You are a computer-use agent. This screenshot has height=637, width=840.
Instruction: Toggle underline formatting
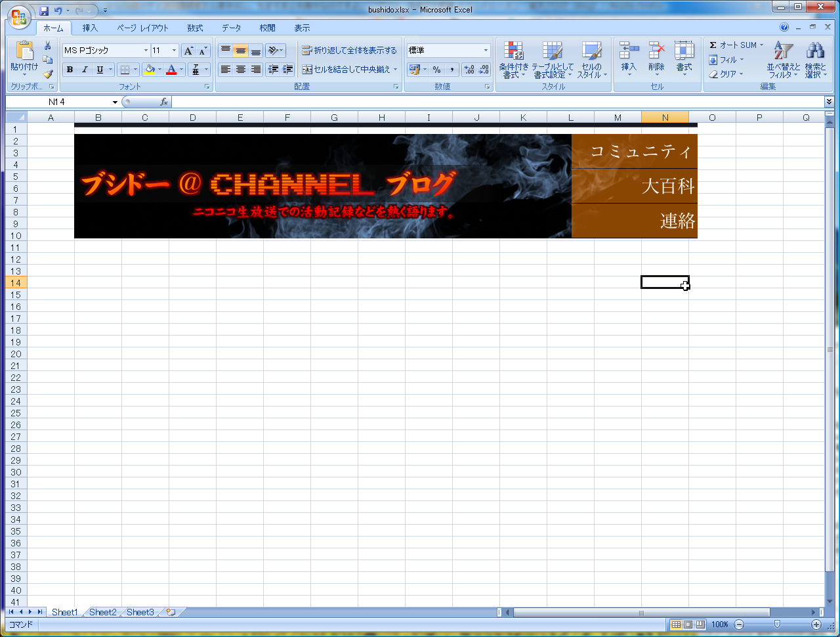coord(100,70)
